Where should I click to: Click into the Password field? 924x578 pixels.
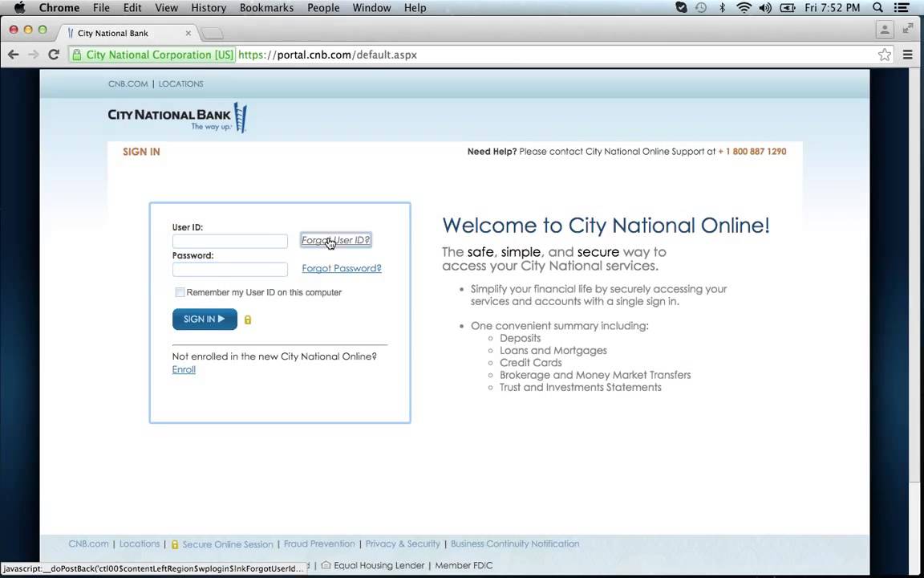(230, 270)
